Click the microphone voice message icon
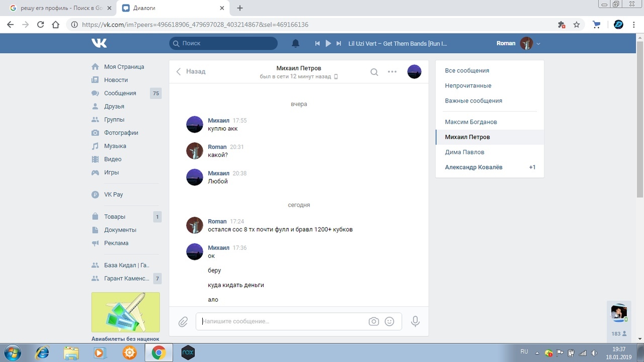 coord(415,321)
